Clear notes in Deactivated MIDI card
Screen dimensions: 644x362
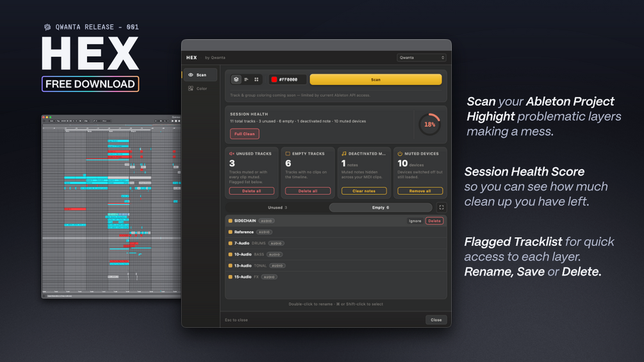point(364,191)
